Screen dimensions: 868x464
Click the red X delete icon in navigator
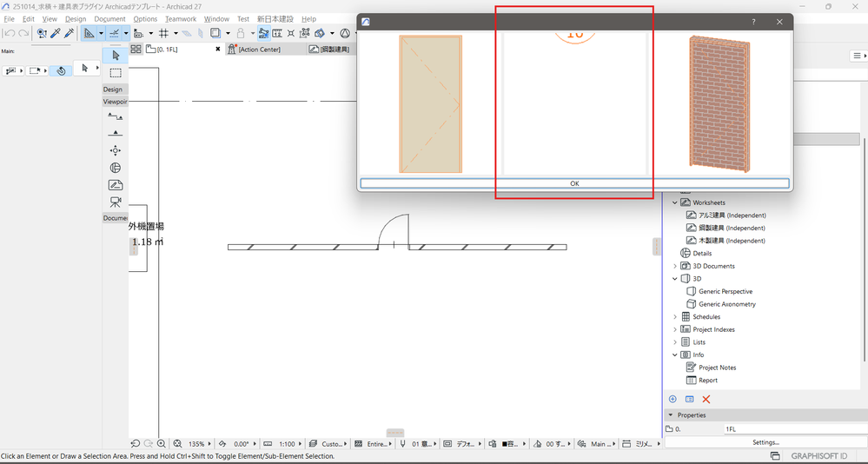(x=706, y=399)
